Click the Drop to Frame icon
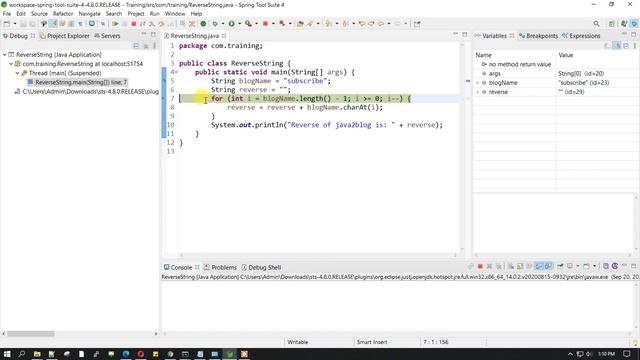This screenshot has height=360, width=640. point(182,24)
